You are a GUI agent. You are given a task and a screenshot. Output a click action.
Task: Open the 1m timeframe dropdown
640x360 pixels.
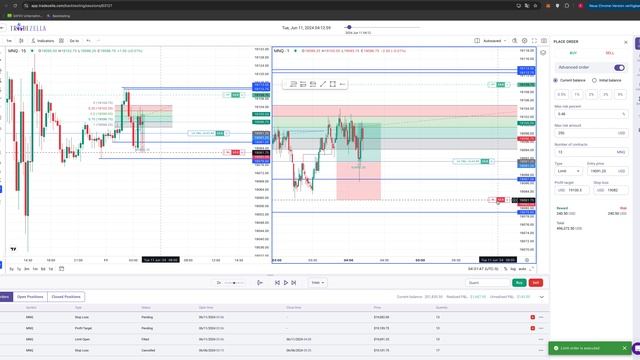pos(9,41)
